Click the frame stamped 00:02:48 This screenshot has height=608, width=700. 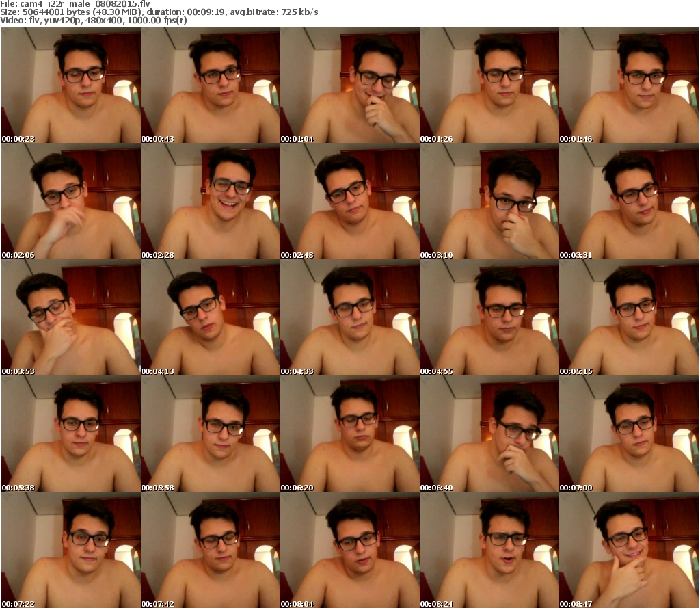pos(350,202)
